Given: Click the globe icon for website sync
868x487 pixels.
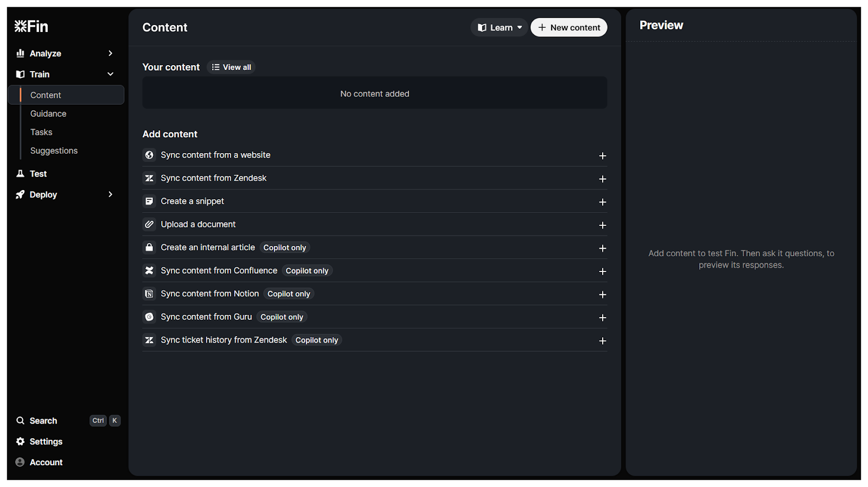Looking at the screenshot, I should coord(149,155).
